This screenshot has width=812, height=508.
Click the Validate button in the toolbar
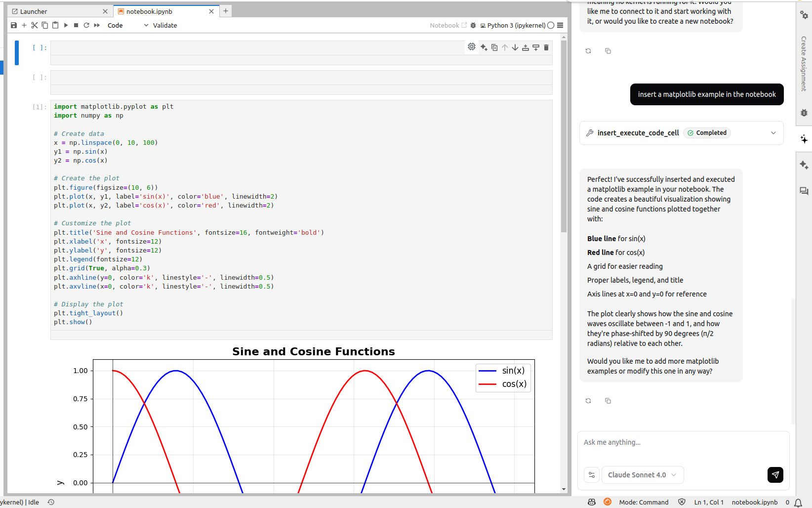[165, 25]
